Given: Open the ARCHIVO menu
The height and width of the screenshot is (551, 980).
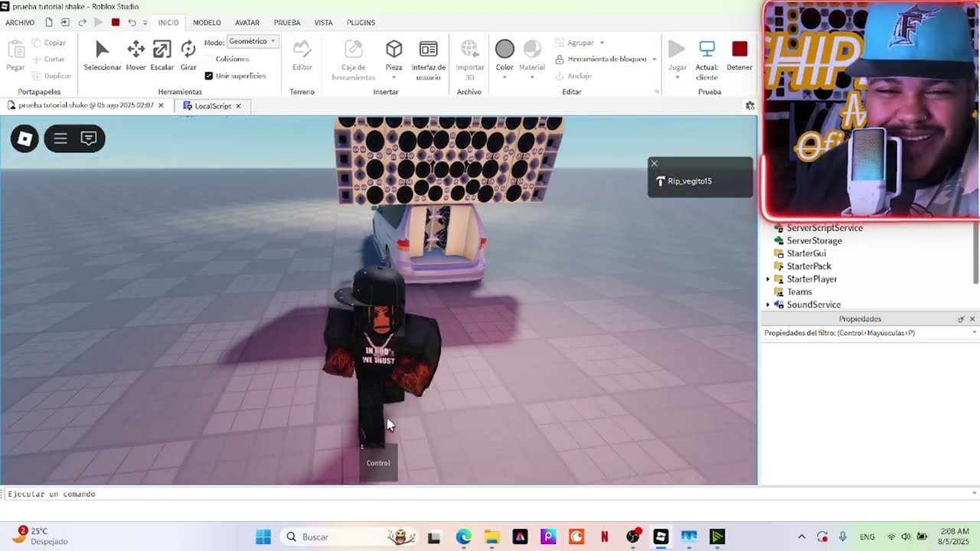Looking at the screenshot, I should click(20, 23).
